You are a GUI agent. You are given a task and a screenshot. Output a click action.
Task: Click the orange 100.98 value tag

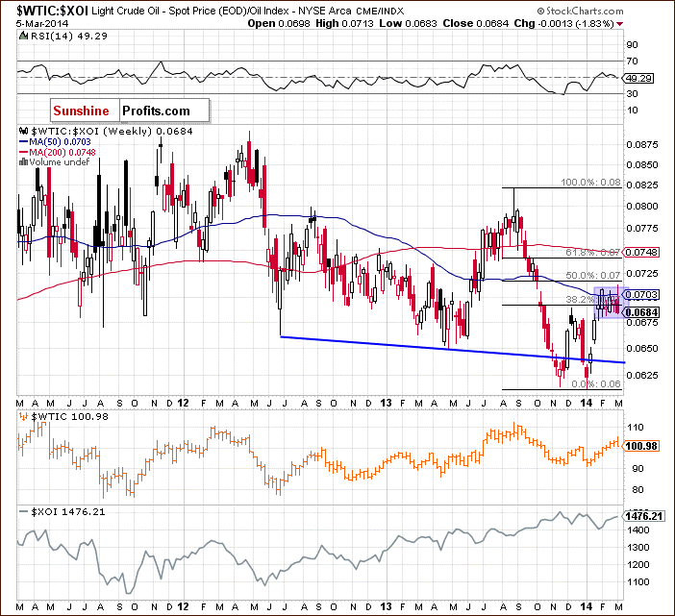(641, 446)
